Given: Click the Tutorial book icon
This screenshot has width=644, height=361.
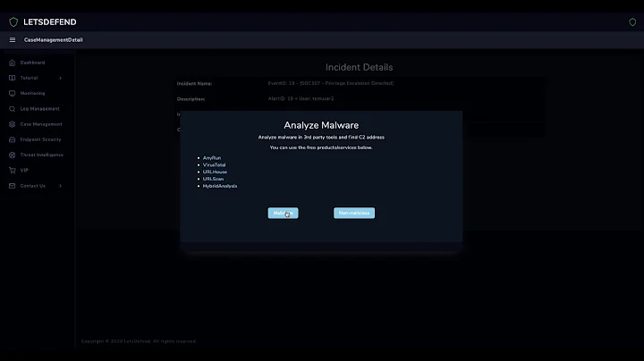Looking at the screenshot, I should coord(12,78).
